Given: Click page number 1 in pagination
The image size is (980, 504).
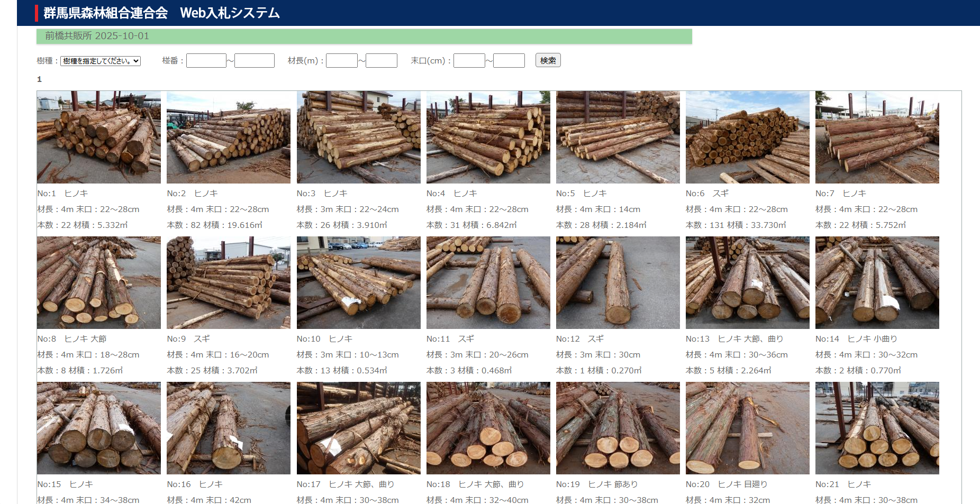Looking at the screenshot, I should pyautogui.click(x=39, y=79).
